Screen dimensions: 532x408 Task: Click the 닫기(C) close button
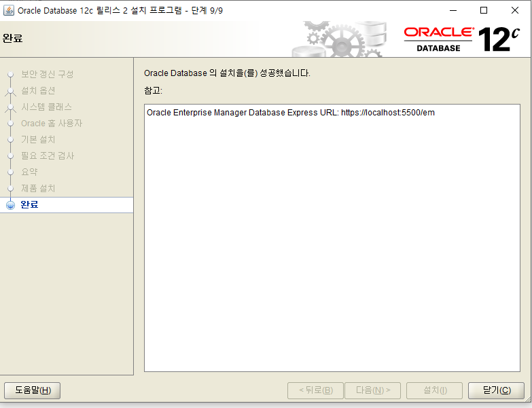click(496, 390)
